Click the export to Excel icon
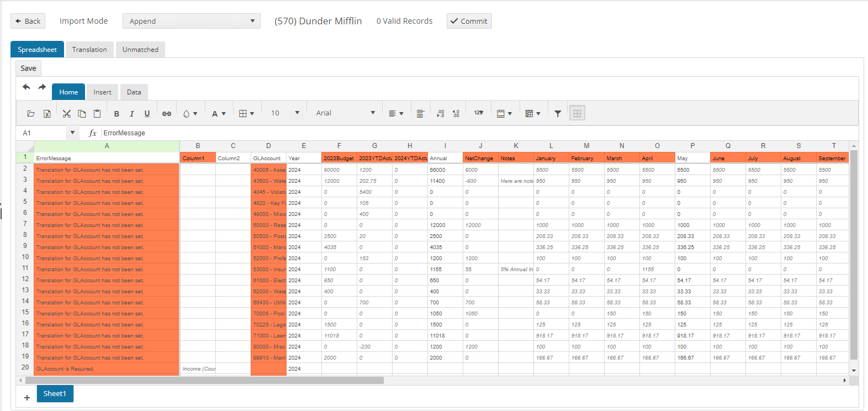Screen dimensions: 868x411 tap(47, 113)
